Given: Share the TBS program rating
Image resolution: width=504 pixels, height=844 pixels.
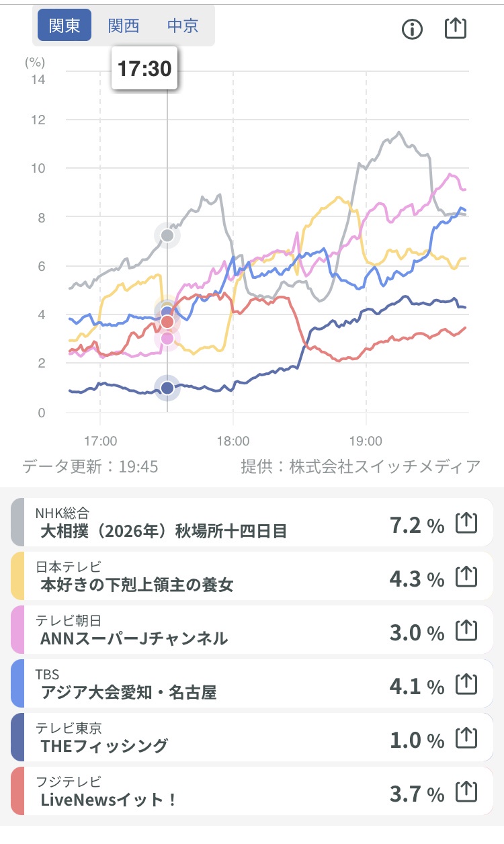Looking at the screenshot, I should pos(466,685).
